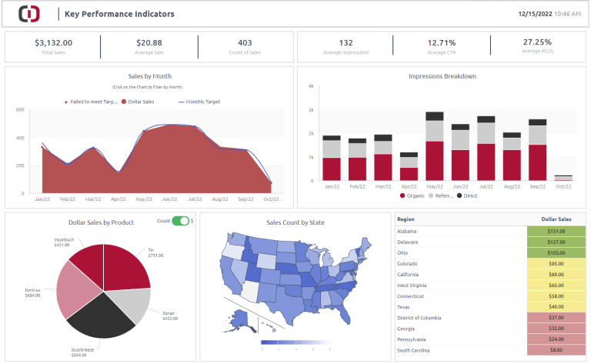Viewport: 591px width, 364px height.
Task: Toggle the Failed to meet Target legend entry
Action: (66, 102)
